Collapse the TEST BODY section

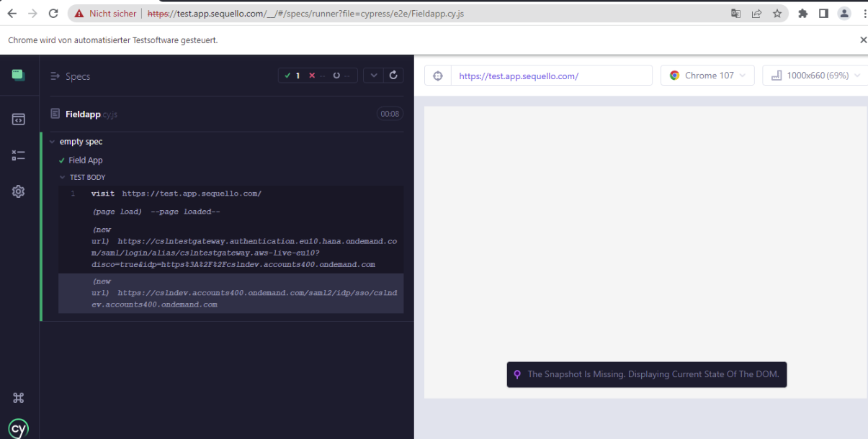point(61,176)
